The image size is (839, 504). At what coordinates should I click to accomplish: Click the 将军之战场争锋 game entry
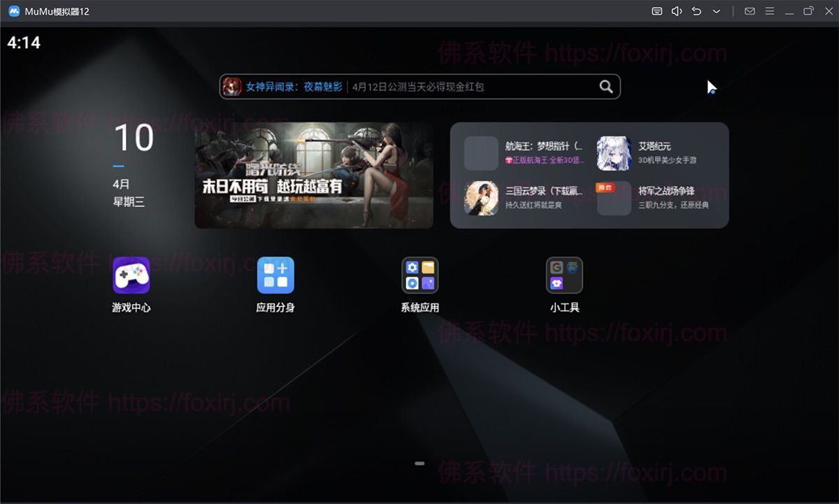pyautogui.click(x=664, y=198)
